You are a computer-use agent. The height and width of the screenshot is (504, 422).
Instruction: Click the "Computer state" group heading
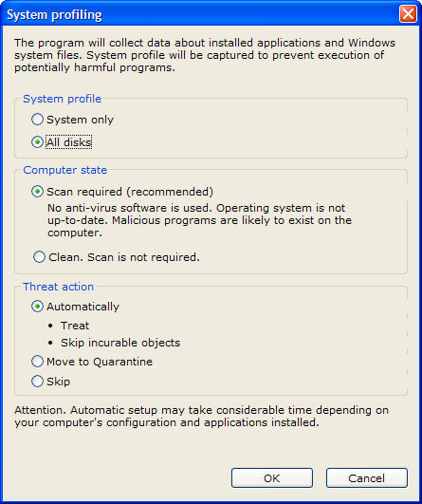coord(64,170)
